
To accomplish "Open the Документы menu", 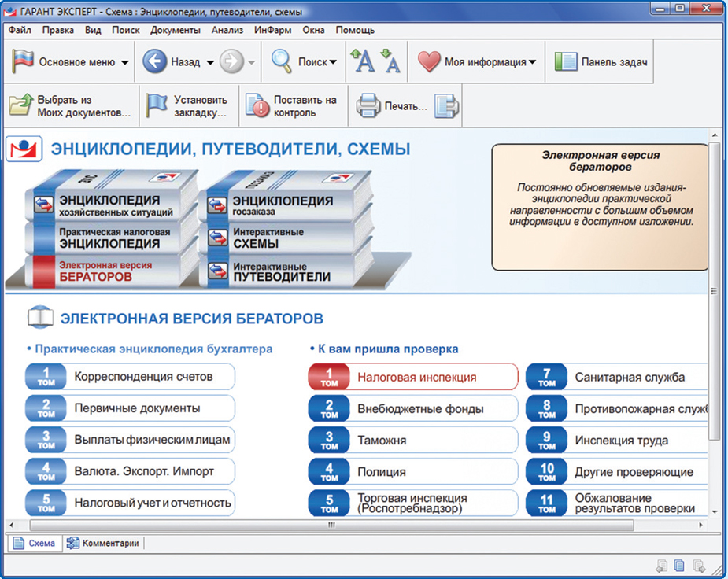I will (x=176, y=30).
